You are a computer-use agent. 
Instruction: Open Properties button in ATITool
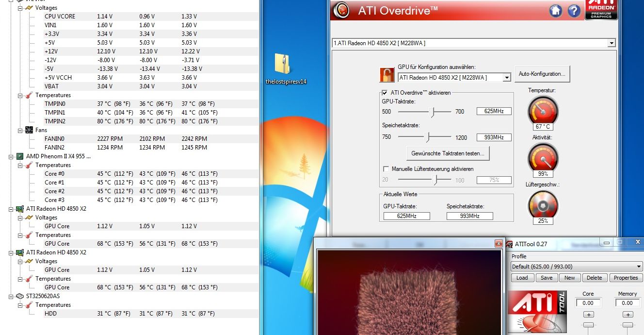[x=626, y=278]
